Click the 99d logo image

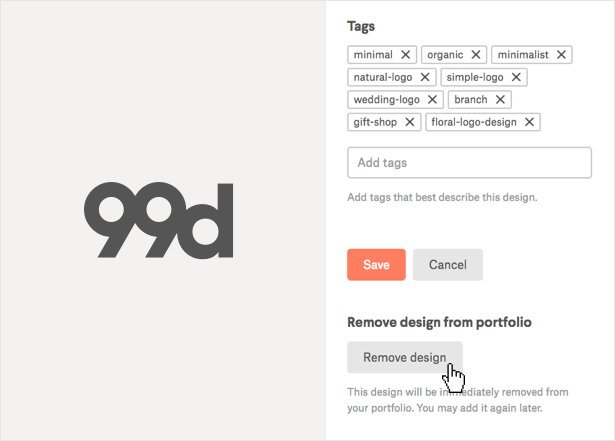click(159, 220)
